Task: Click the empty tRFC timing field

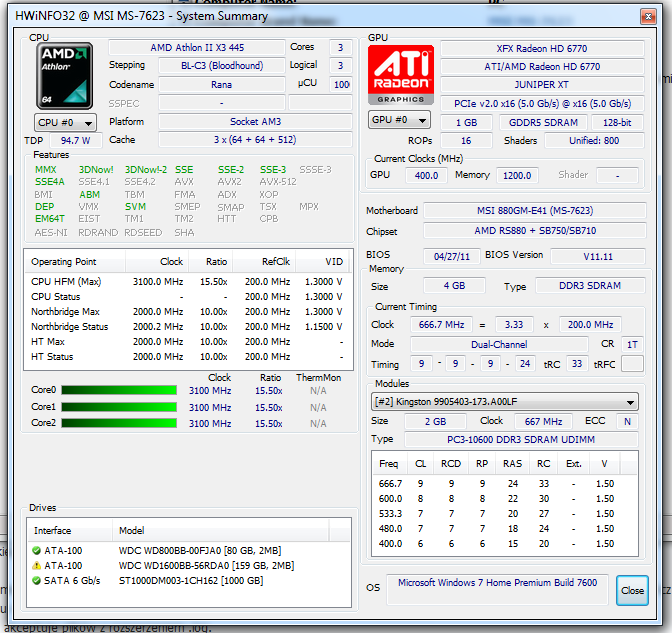Action: 632,364
